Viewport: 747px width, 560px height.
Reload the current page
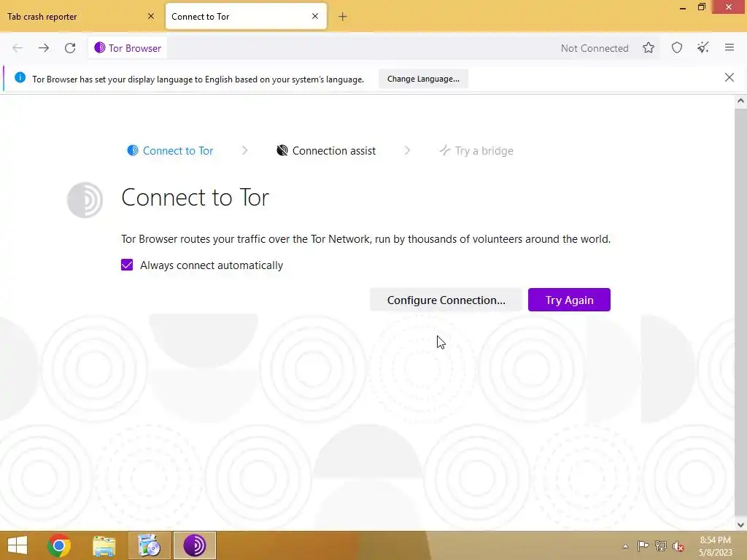(x=70, y=48)
